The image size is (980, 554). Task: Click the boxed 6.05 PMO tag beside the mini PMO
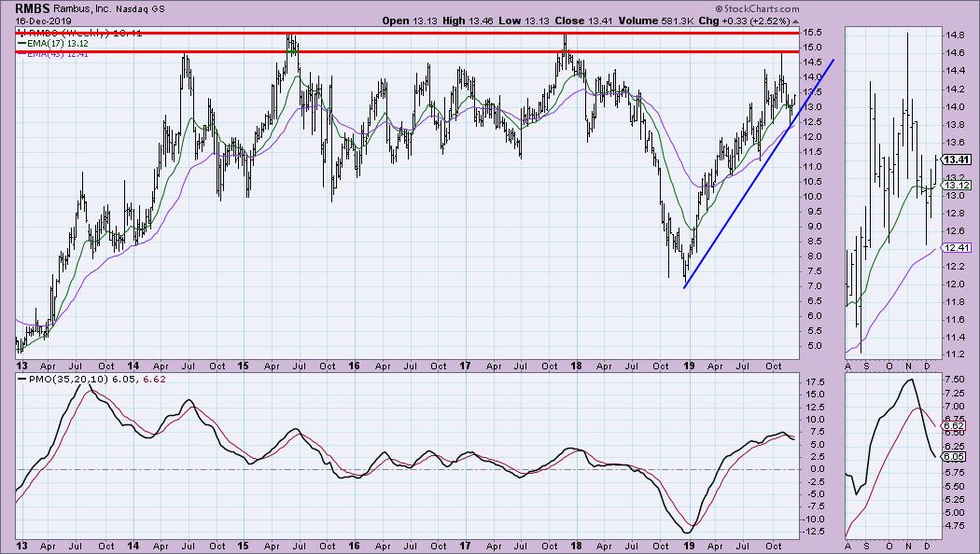point(955,457)
